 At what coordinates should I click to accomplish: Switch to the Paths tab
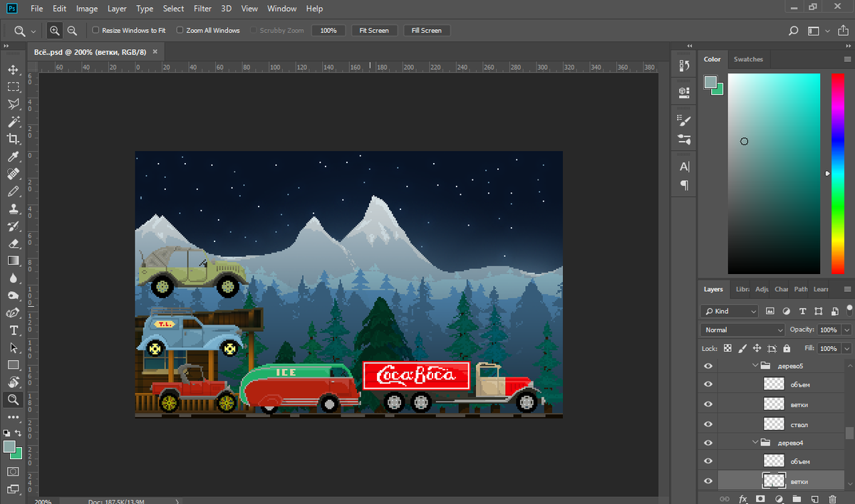click(801, 289)
